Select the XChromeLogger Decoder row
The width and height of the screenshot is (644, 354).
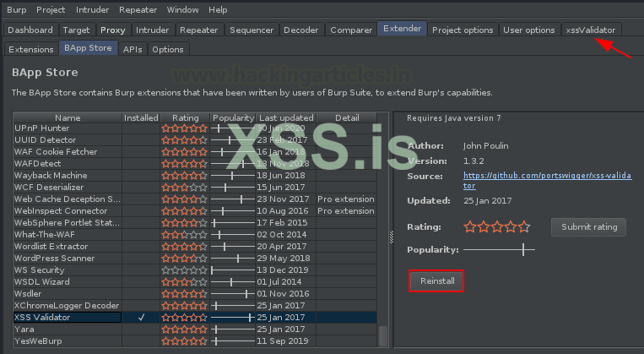tap(195, 306)
